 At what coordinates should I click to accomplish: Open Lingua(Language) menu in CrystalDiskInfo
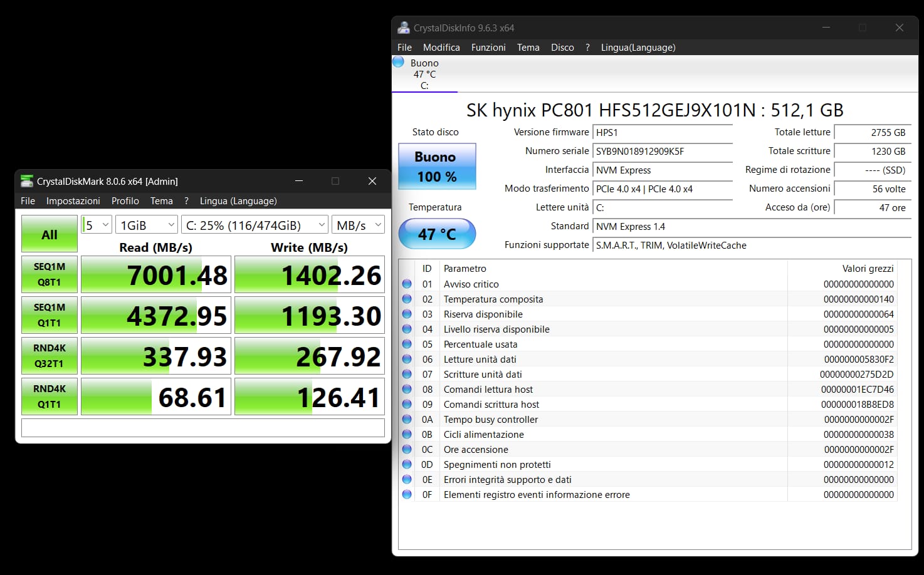pos(638,47)
